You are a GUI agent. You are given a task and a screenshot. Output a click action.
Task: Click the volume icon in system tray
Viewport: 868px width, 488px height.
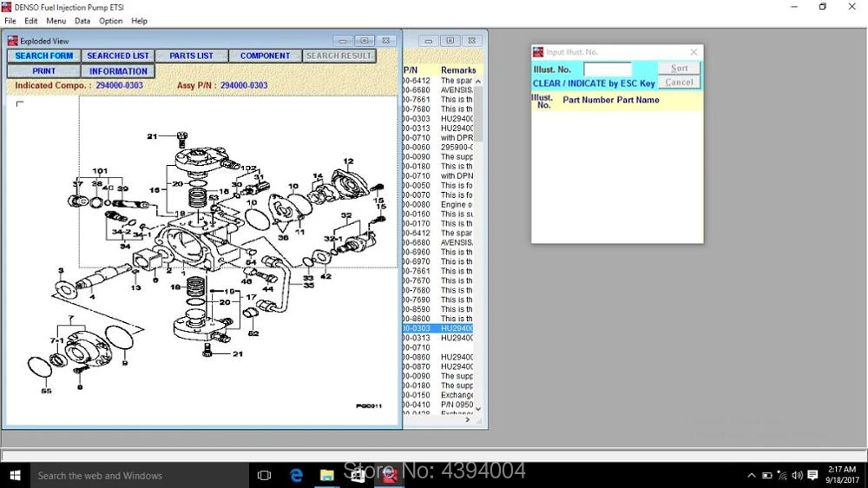click(x=795, y=475)
